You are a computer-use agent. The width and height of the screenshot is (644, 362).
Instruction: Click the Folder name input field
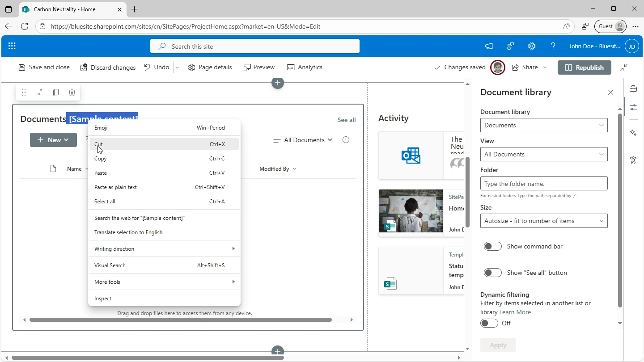544,184
